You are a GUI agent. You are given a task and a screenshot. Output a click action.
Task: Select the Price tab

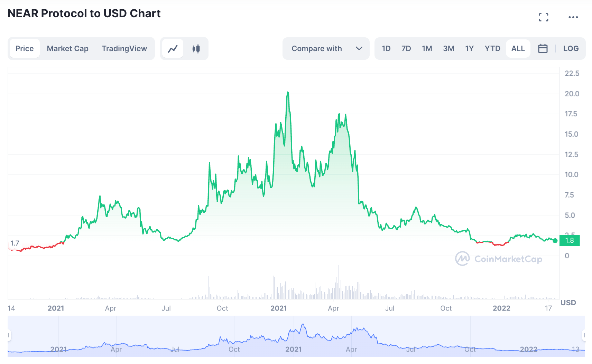pyautogui.click(x=25, y=49)
